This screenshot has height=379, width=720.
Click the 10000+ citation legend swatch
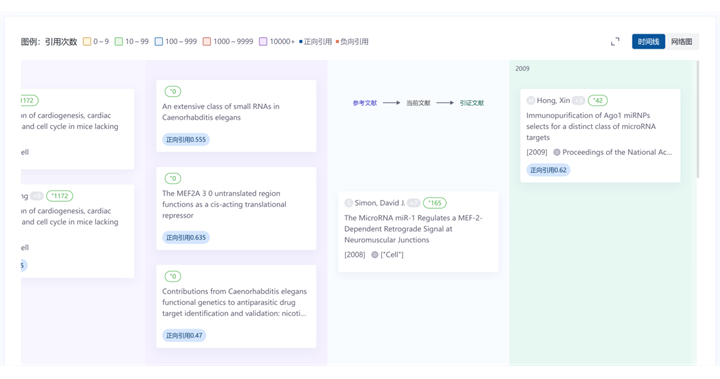[263, 41]
